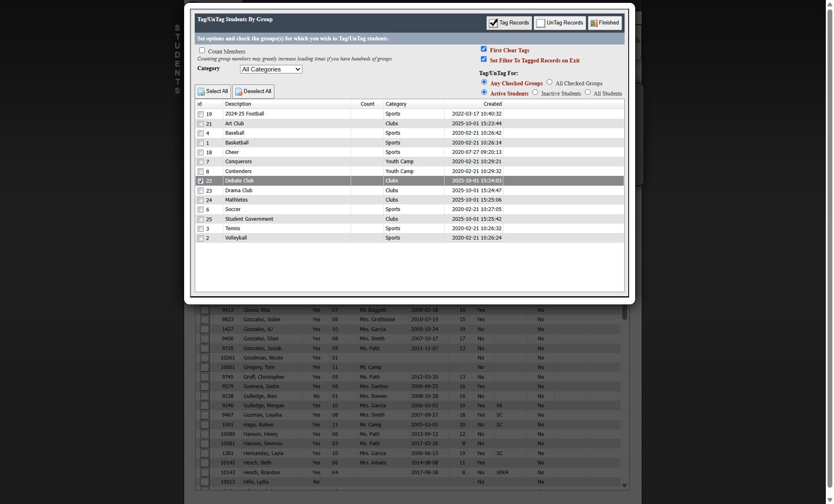
Task: Click the UnTag Records empty box icon
Action: point(540,23)
